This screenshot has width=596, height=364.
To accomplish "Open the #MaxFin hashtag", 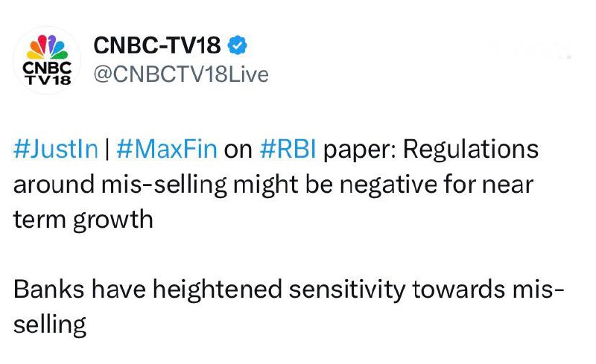I will [166, 149].
